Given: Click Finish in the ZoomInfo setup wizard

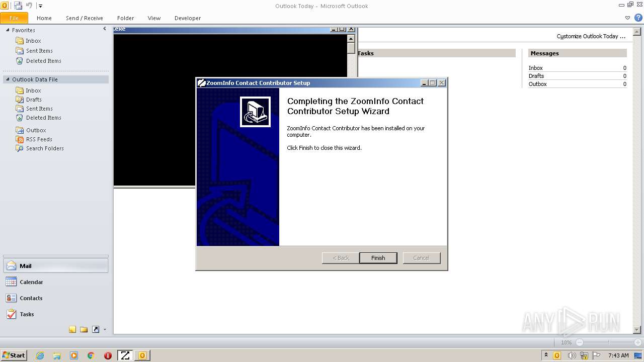Looking at the screenshot, I should 378,258.
